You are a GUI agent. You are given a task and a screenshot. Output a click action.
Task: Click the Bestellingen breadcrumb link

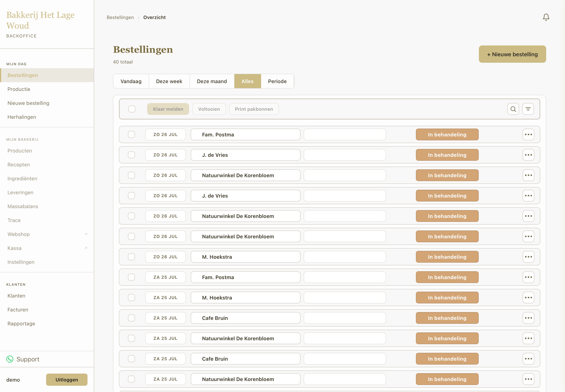[120, 17]
